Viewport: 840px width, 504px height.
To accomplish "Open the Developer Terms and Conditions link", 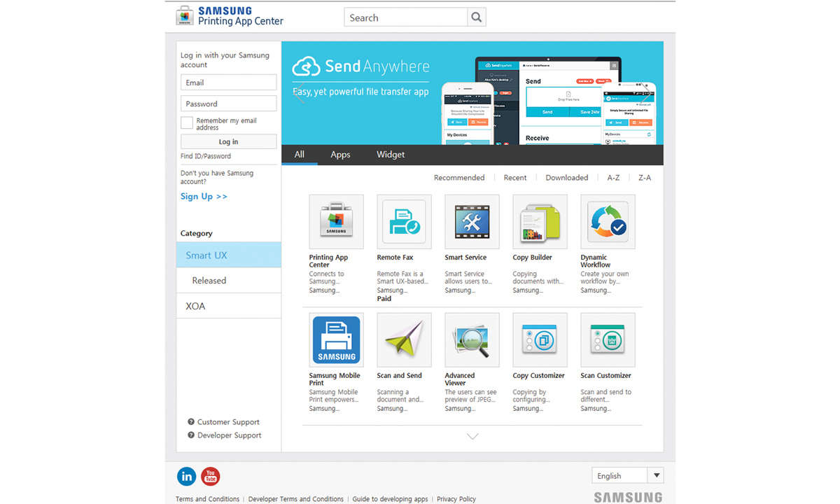I will pos(296,499).
